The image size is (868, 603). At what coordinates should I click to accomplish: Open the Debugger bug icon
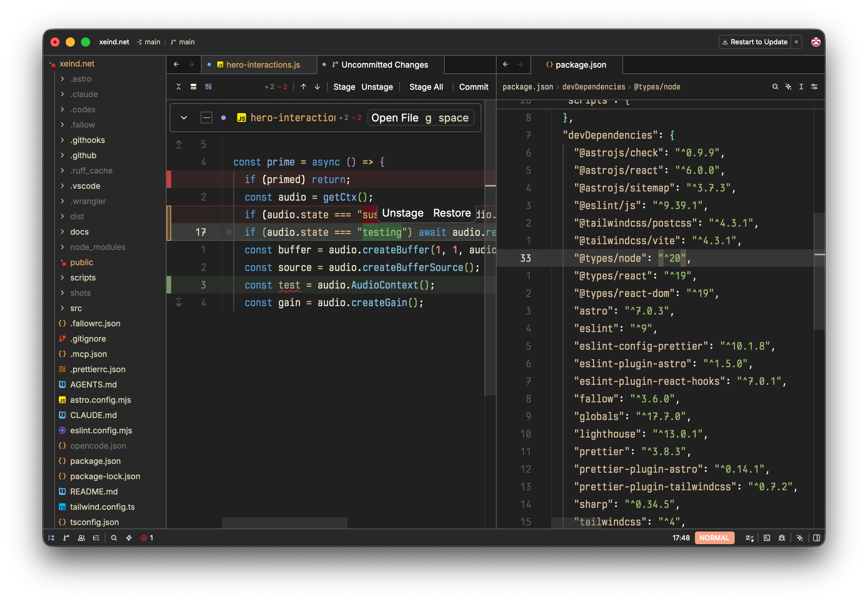pyautogui.click(x=782, y=538)
